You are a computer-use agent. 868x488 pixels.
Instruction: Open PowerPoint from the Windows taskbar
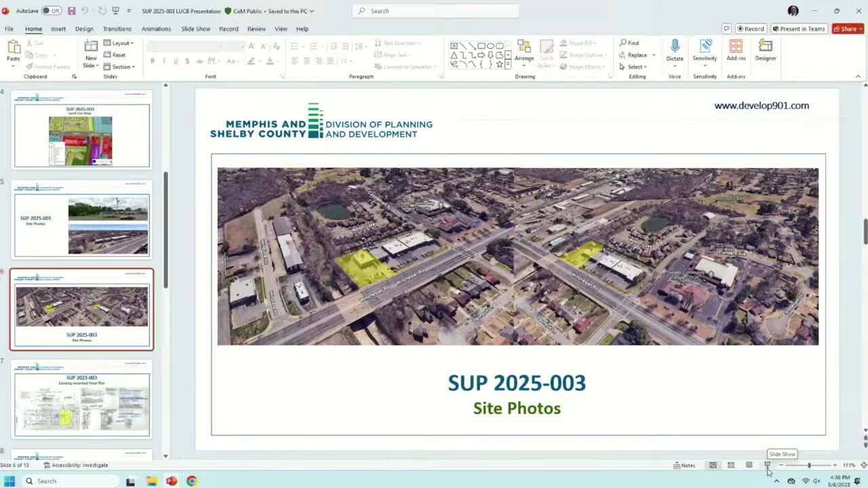pos(172,481)
